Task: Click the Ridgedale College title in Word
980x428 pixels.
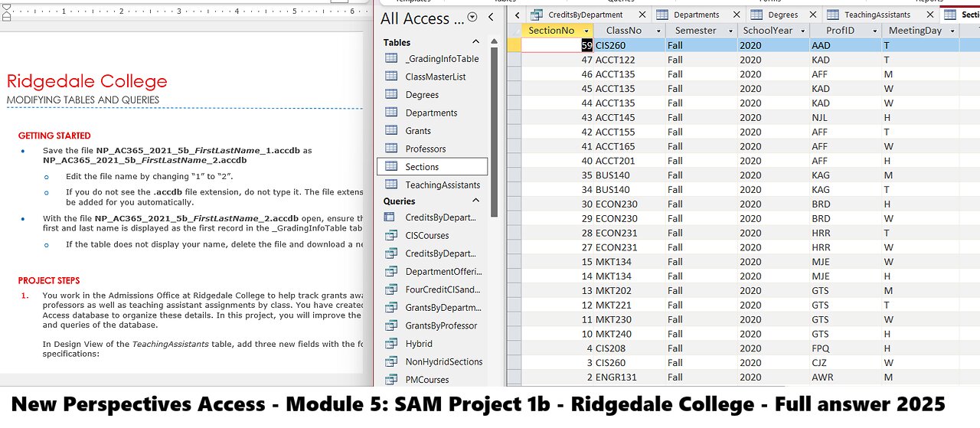Action: 87,81
